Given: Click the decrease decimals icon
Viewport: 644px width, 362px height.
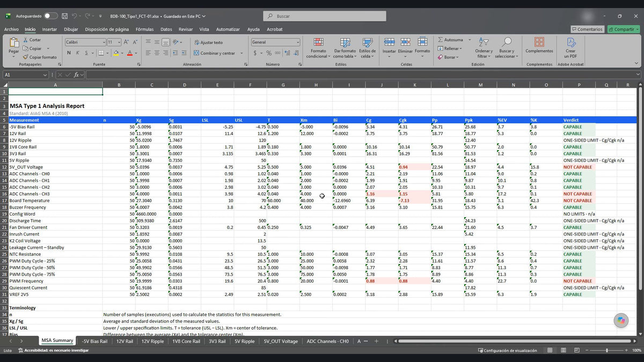Looking at the screenshot, I should [295, 53].
